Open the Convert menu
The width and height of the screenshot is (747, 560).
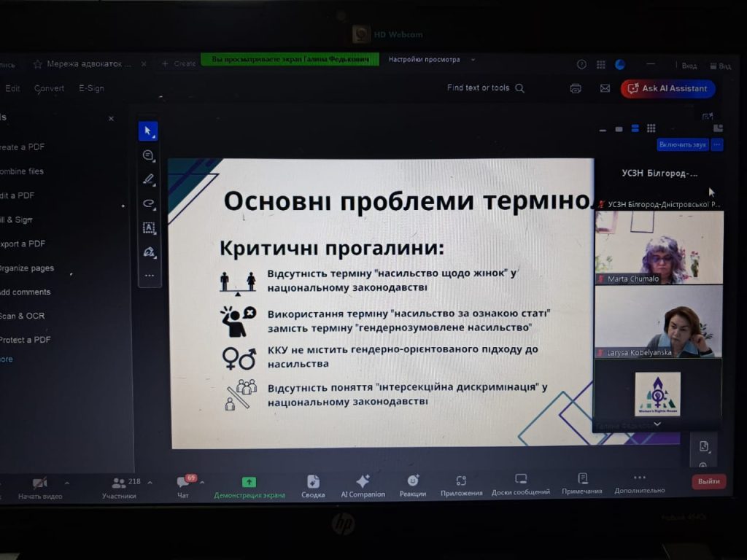pos(49,88)
